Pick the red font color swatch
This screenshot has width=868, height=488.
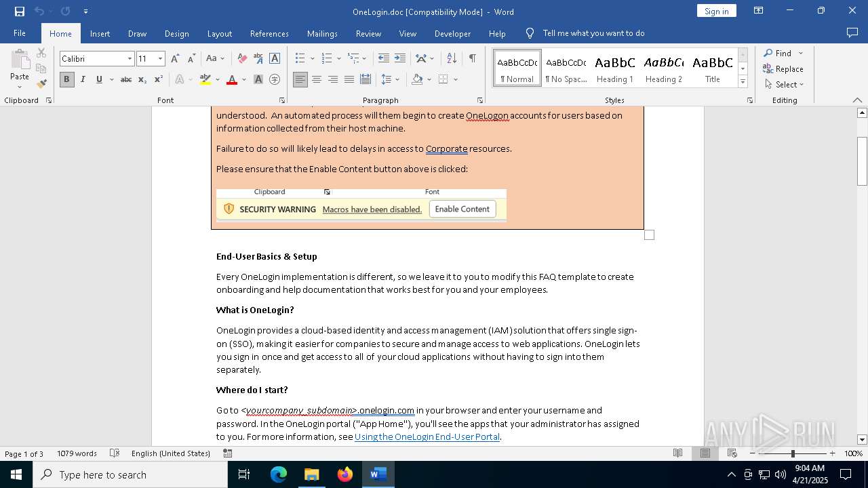(232, 79)
